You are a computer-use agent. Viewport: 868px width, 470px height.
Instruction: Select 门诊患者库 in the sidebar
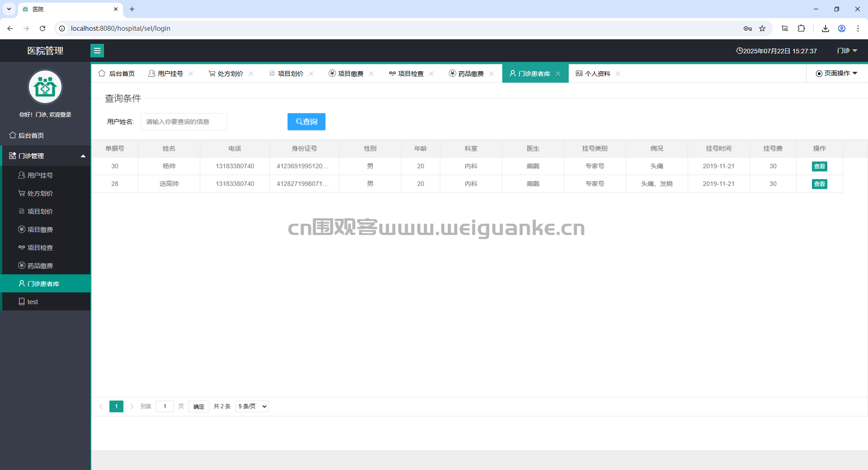pyautogui.click(x=45, y=283)
